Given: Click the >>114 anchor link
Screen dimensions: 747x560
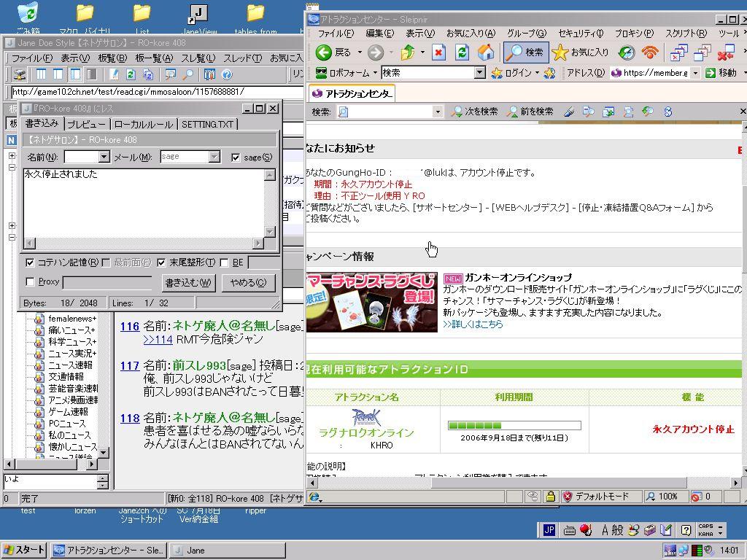Looking at the screenshot, I should [158, 340].
